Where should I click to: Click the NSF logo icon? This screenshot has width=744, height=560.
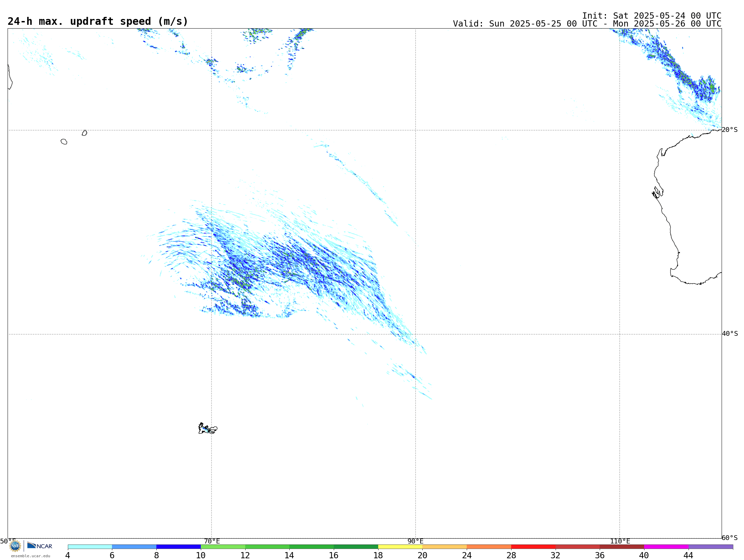tap(15, 546)
